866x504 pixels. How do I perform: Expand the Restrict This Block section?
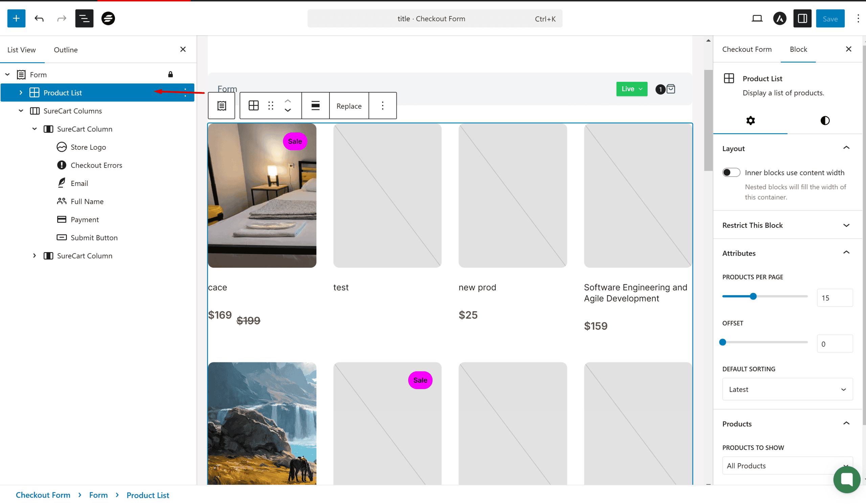(x=846, y=225)
